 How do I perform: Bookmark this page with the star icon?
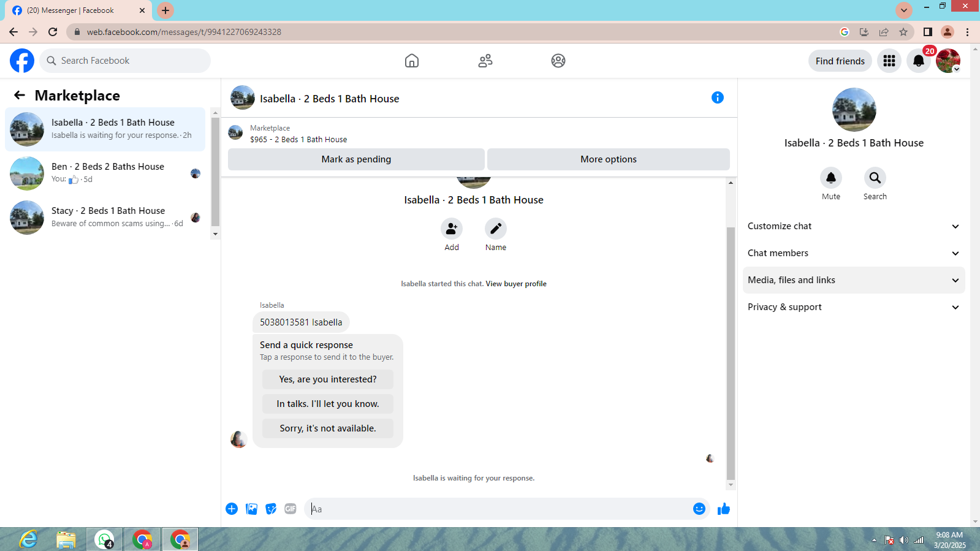[x=903, y=32]
